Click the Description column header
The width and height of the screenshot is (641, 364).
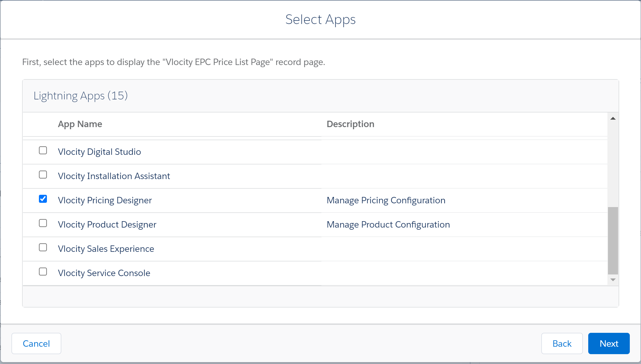pos(350,124)
